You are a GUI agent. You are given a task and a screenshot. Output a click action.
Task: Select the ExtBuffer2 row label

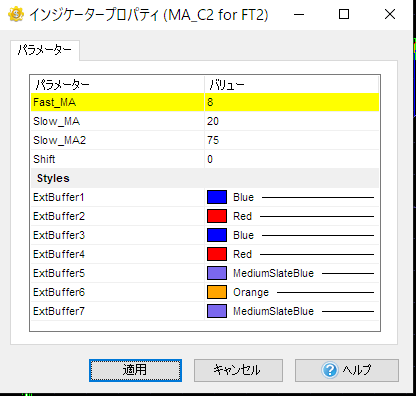tap(59, 216)
